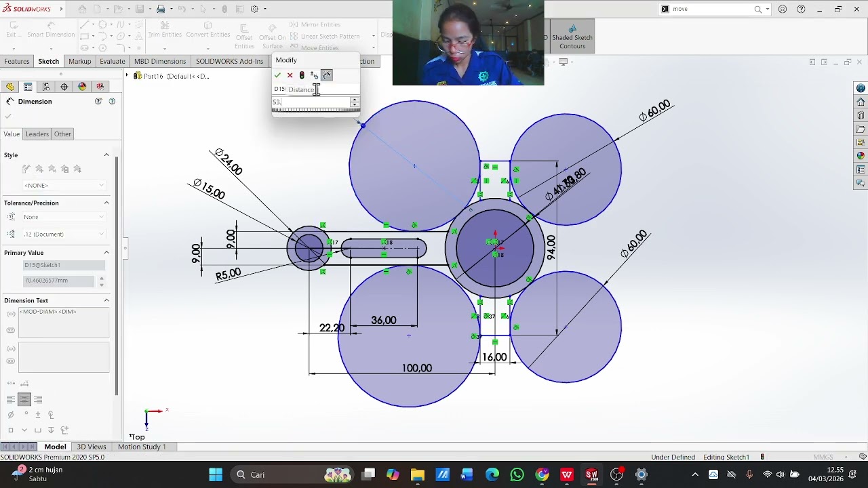Click the Shaded Sketch Contours button
Screen dimensions: 868x488
tap(572, 37)
